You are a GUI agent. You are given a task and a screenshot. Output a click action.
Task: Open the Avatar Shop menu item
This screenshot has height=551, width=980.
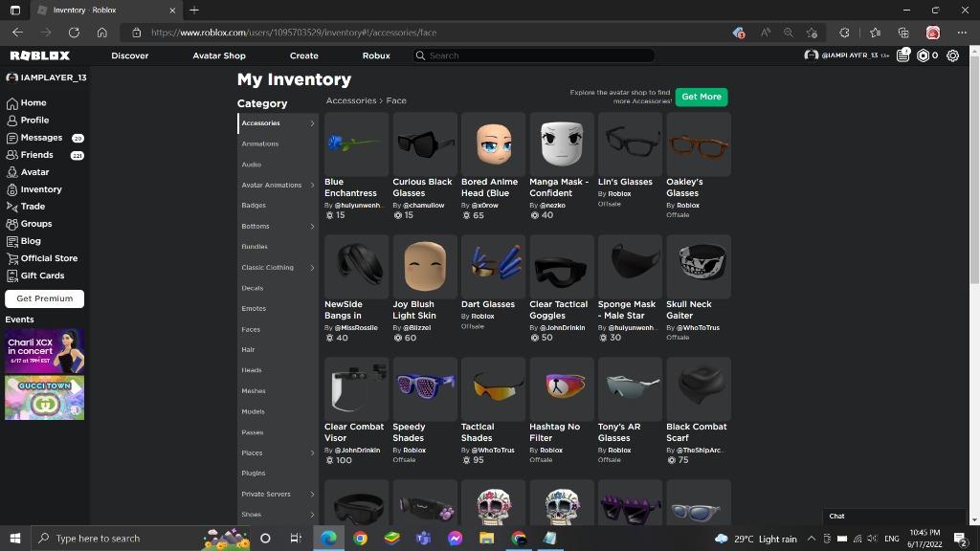pyautogui.click(x=219, y=55)
